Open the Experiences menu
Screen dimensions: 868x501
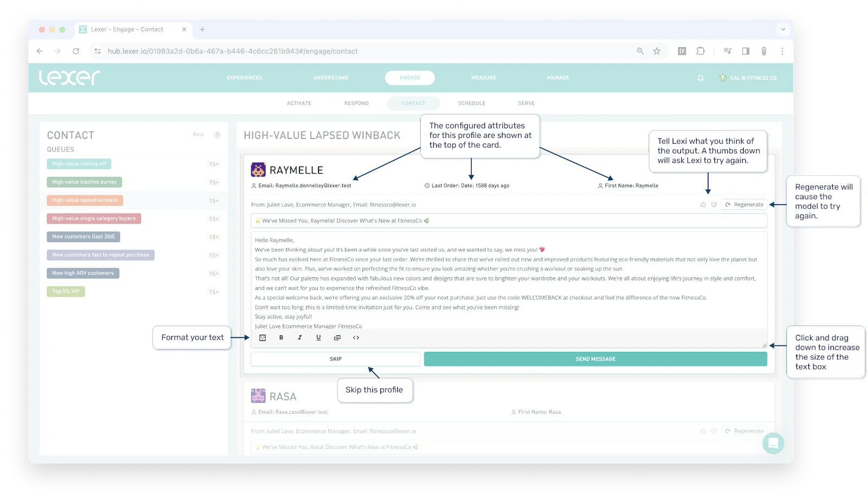245,78
